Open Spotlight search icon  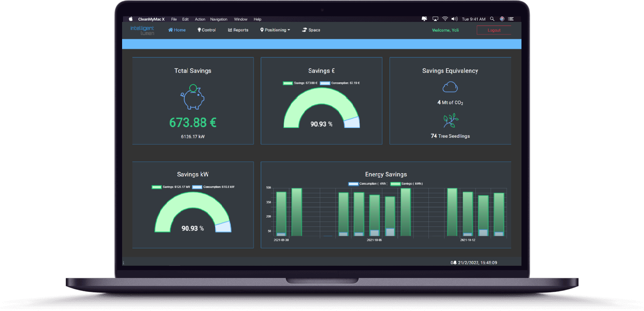click(x=492, y=19)
